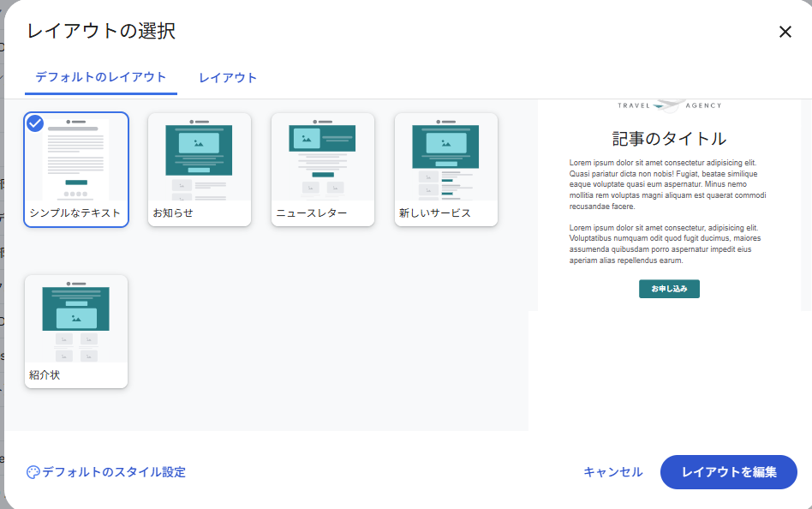
Task: Choose the お知らせ layout thumbnail image
Action: [x=200, y=159]
